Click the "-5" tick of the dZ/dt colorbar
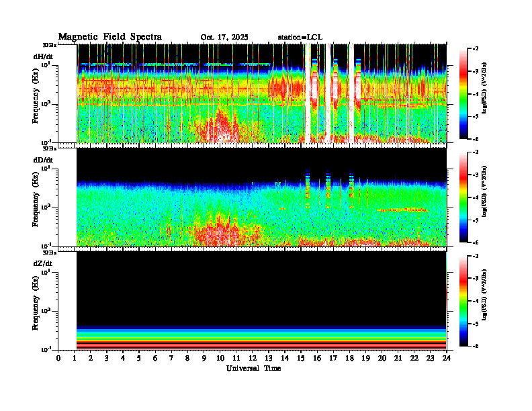Image resolution: width=532 pixels, height=411 pixels. coord(476,324)
